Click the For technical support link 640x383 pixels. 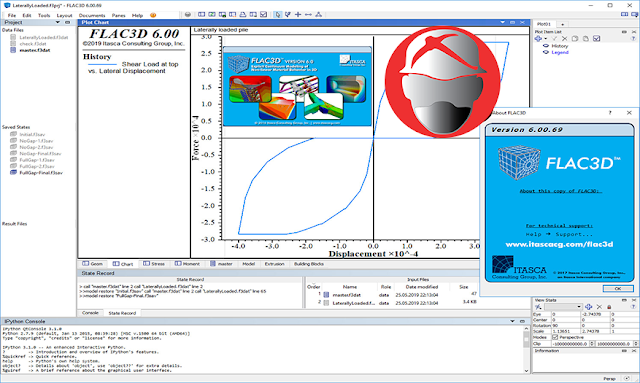point(559,225)
